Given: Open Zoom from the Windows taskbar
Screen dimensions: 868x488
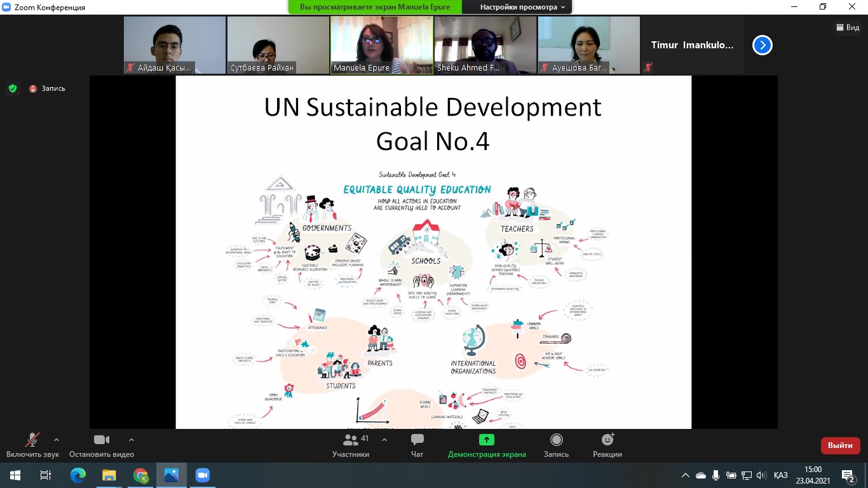Looking at the screenshot, I should (203, 475).
